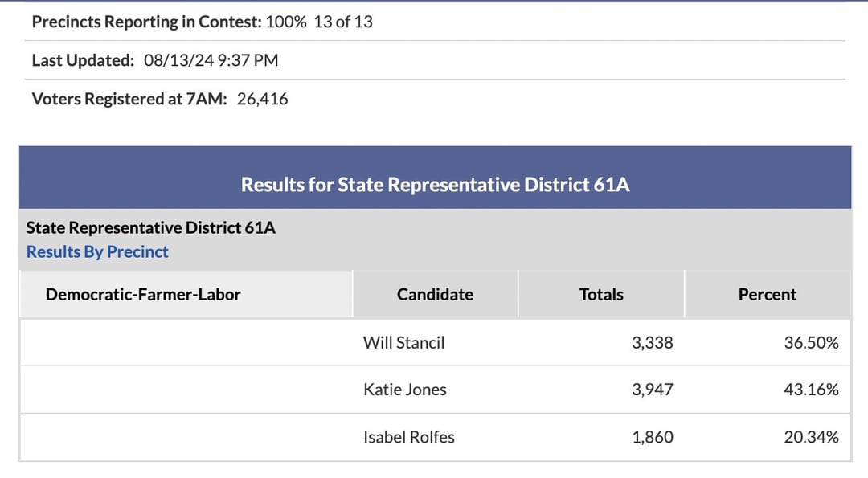The height and width of the screenshot is (478, 868).
Task: Click the 20.34% percent value
Action: tap(811, 437)
